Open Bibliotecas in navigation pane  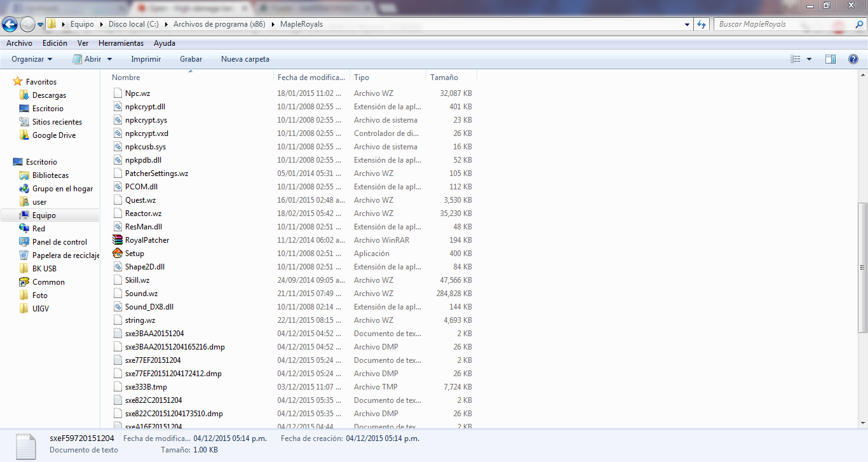click(50, 175)
